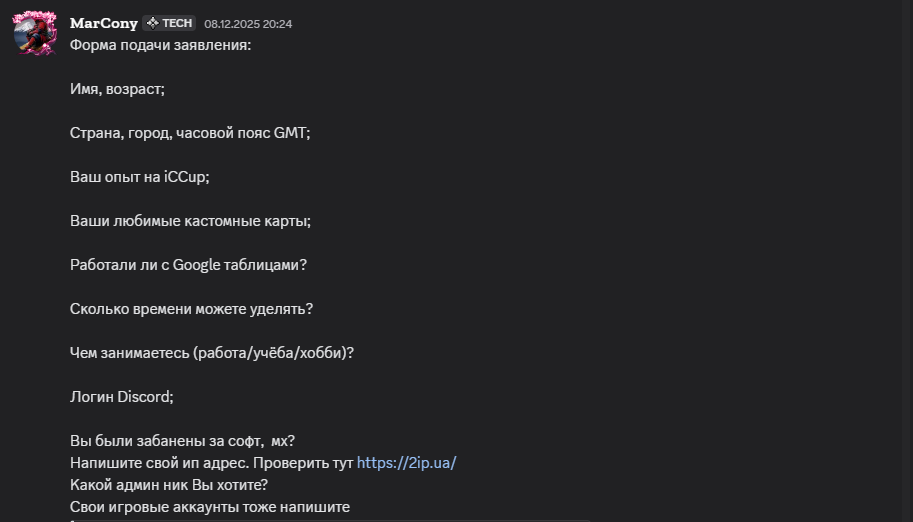Click the "Работали ли с Google таблицами?" line
913x522 pixels.
(188, 265)
